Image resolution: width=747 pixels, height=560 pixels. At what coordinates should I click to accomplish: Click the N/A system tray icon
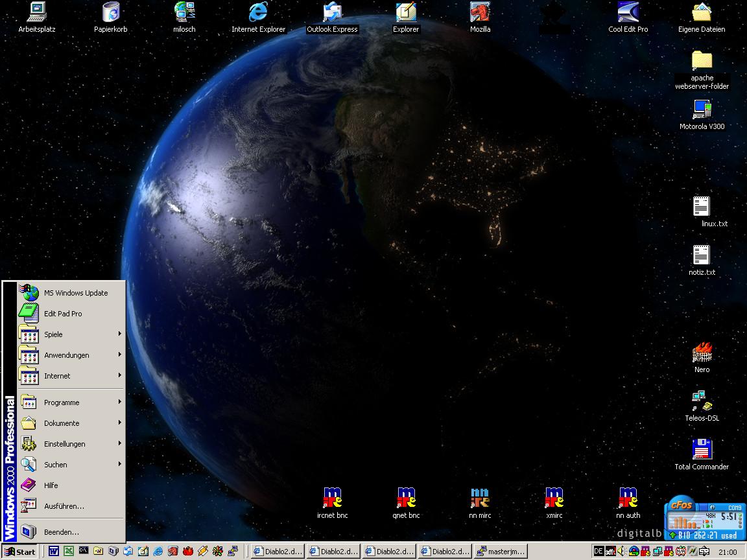(680, 552)
